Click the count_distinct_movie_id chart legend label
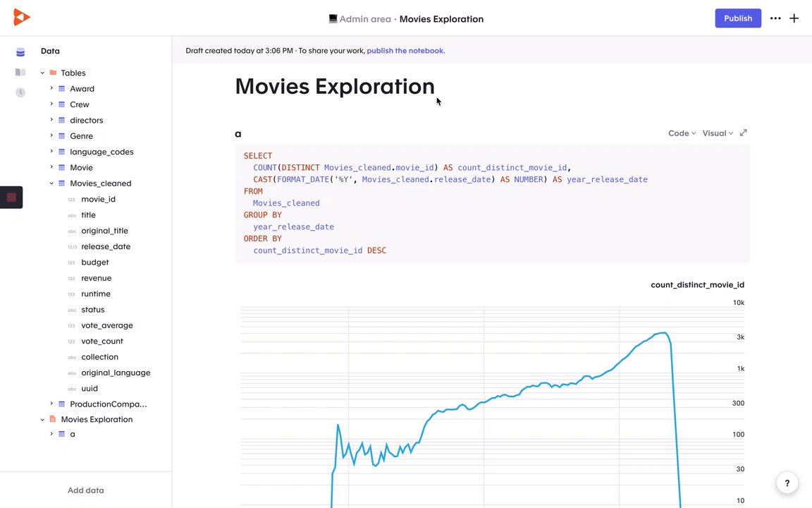Image resolution: width=812 pixels, height=508 pixels. [x=697, y=284]
